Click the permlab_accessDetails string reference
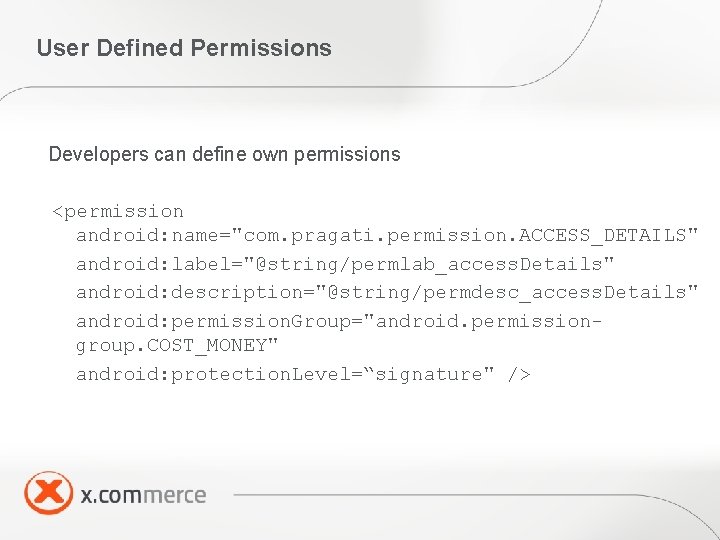 477,265
